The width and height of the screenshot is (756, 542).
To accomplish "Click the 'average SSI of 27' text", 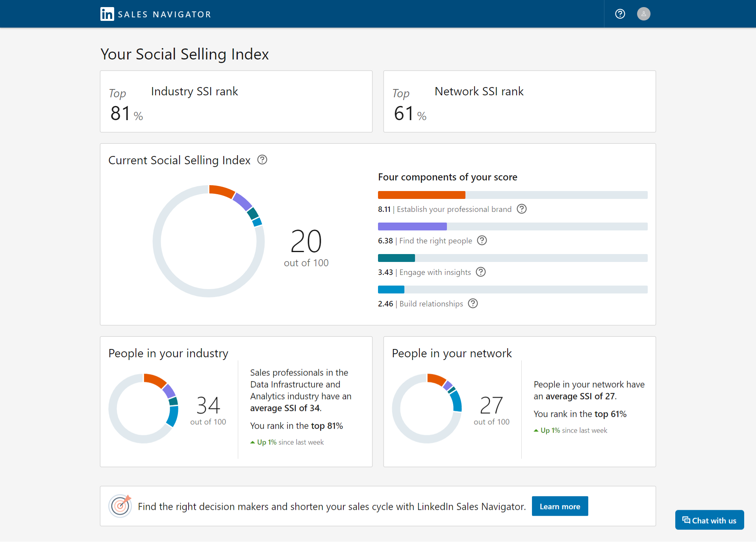I will coord(581,396).
